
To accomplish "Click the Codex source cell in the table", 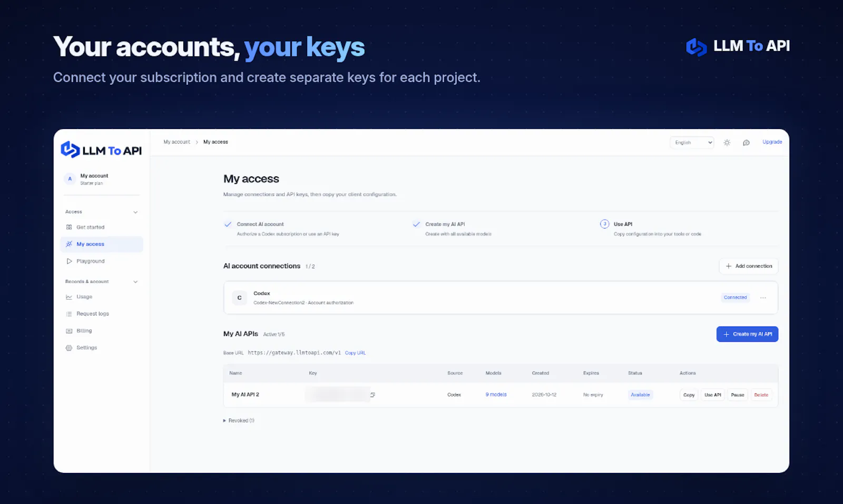I will tap(454, 394).
